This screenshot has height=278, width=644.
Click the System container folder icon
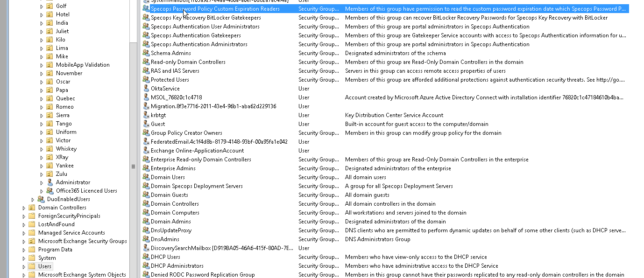tap(32, 258)
